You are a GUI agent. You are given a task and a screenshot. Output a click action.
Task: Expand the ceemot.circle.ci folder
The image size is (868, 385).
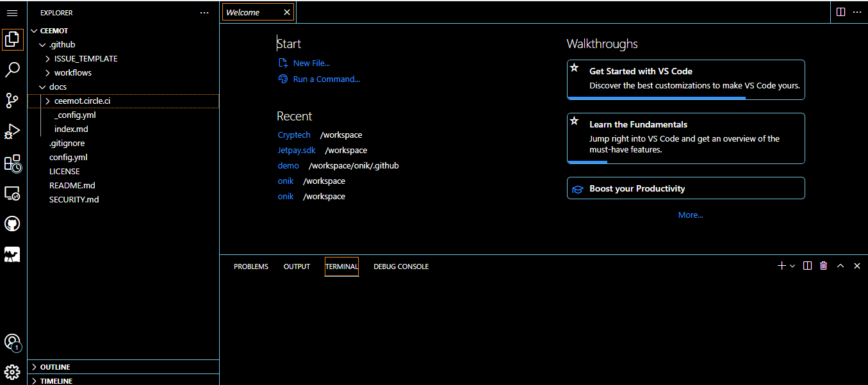click(x=47, y=101)
